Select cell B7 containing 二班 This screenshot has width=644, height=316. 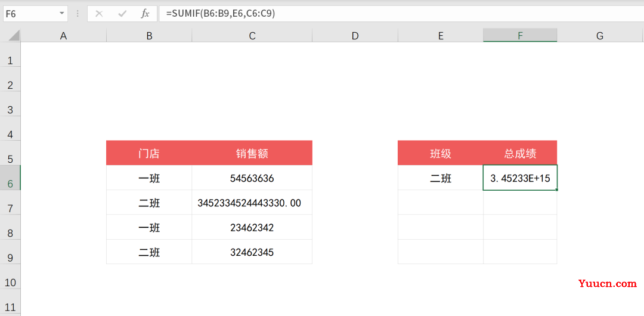[x=149, y=203]
